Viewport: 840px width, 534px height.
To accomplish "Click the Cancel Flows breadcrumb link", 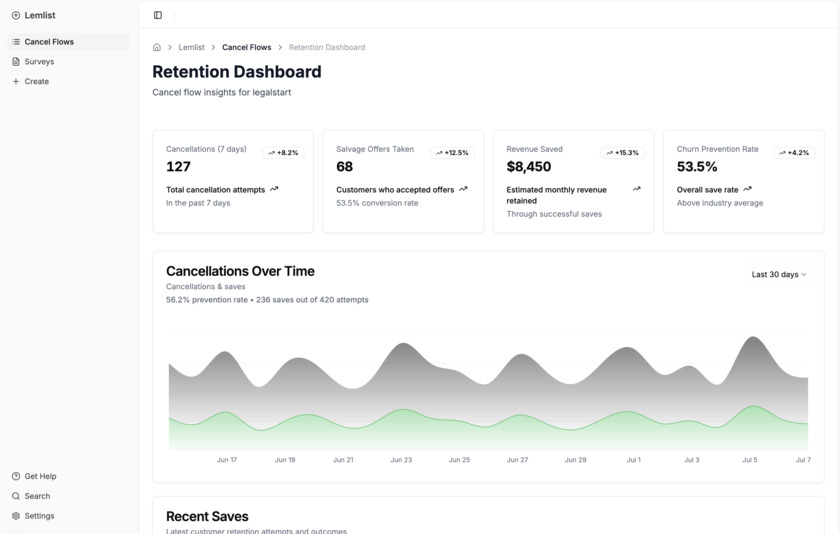I will (x=246, y=47).
